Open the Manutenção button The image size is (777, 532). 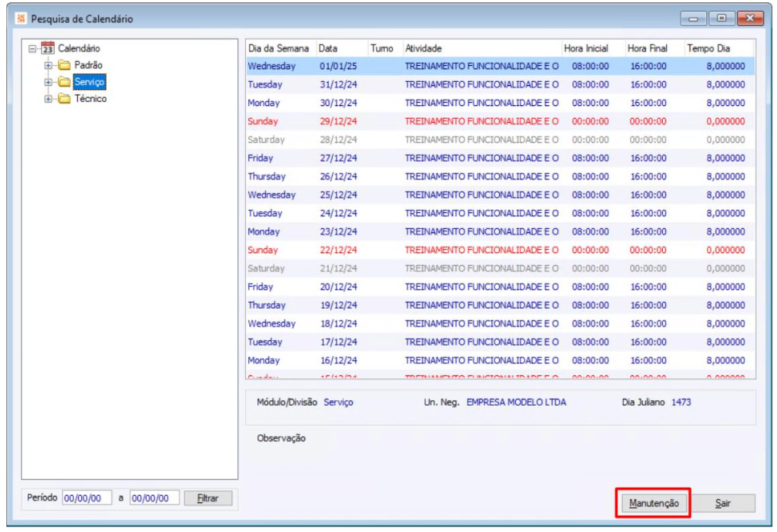coord(653,504)
